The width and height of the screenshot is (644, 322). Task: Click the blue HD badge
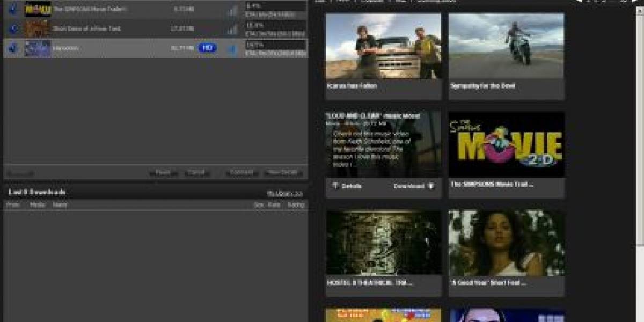coord(207,48)
